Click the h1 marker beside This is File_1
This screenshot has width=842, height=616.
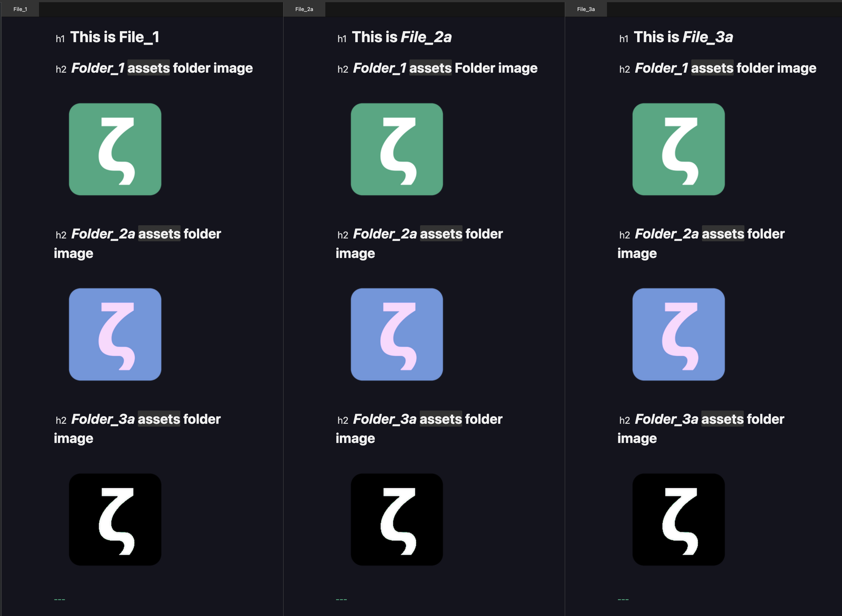coord(61,38)
